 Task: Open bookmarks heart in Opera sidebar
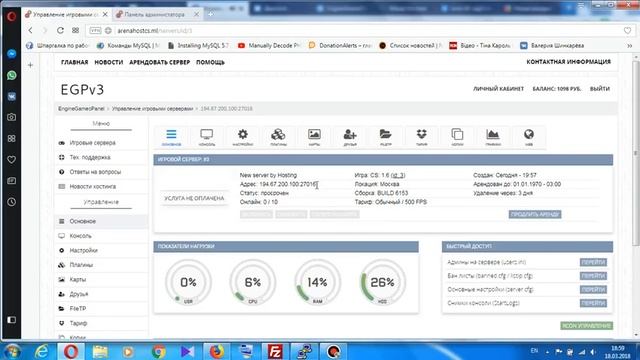[11, 160]
